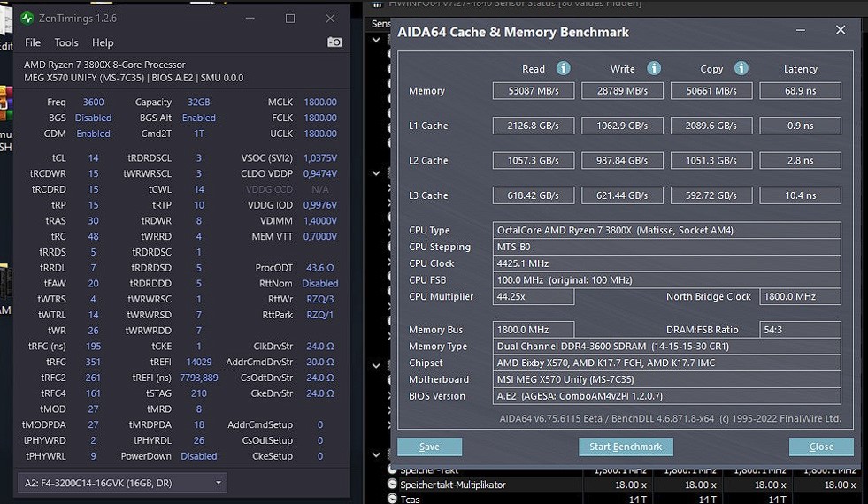Viewport: 868px width, 504px height.
Task: Click the VSOC (SVI2) value 1,0375V
Action: (320, 158)
